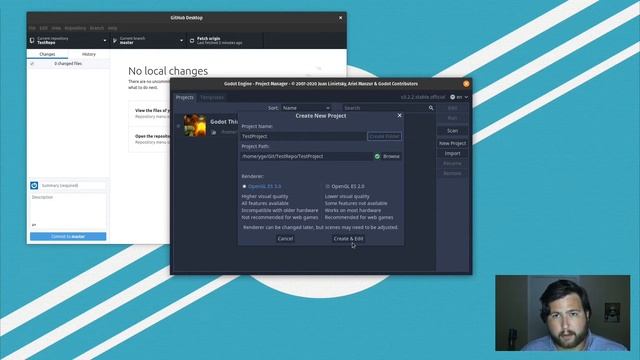
Task: Close the Create New Project dialog
Action: pos(400,116)
